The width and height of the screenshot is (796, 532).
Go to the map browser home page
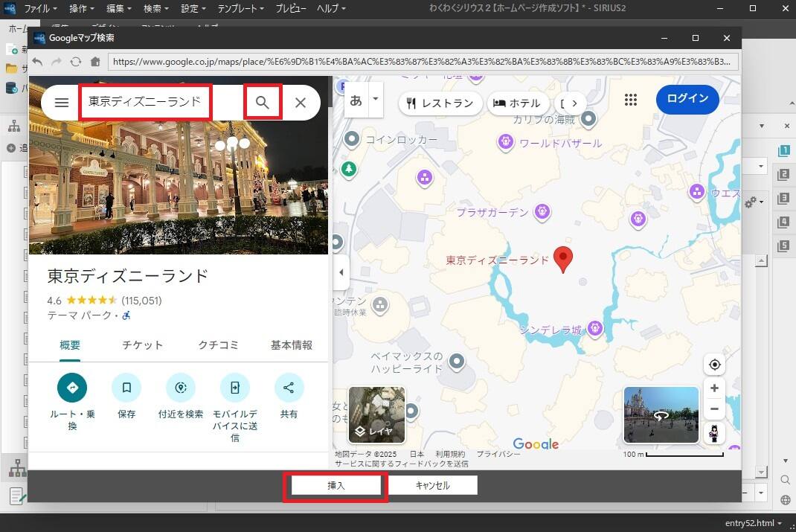coord(95,62)
